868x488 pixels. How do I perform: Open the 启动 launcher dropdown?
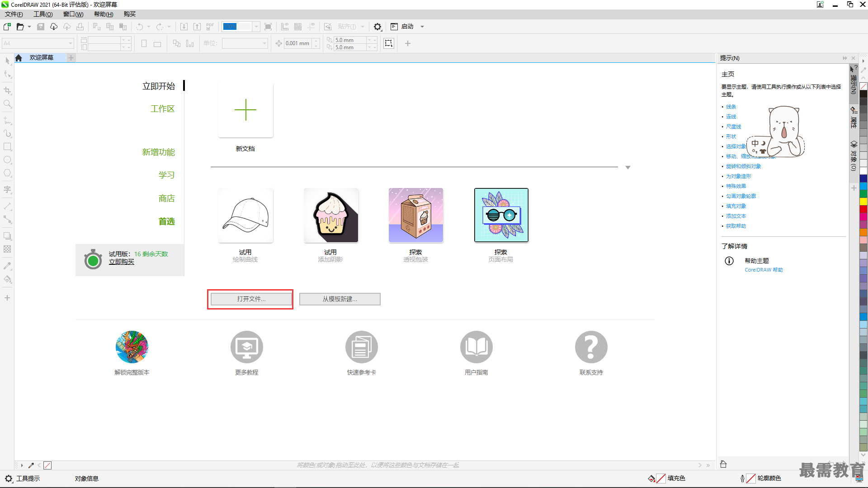pos(422,27)
